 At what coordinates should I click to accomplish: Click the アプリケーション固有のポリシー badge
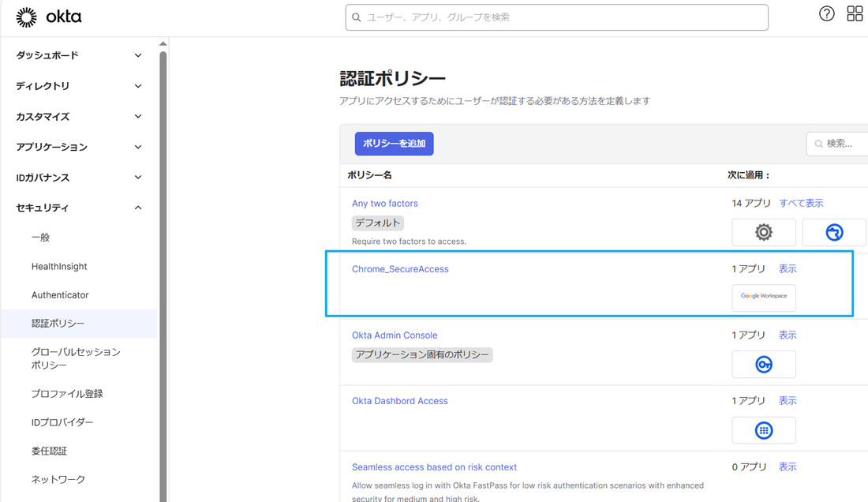pyautogui.click(x=422, y=354)
